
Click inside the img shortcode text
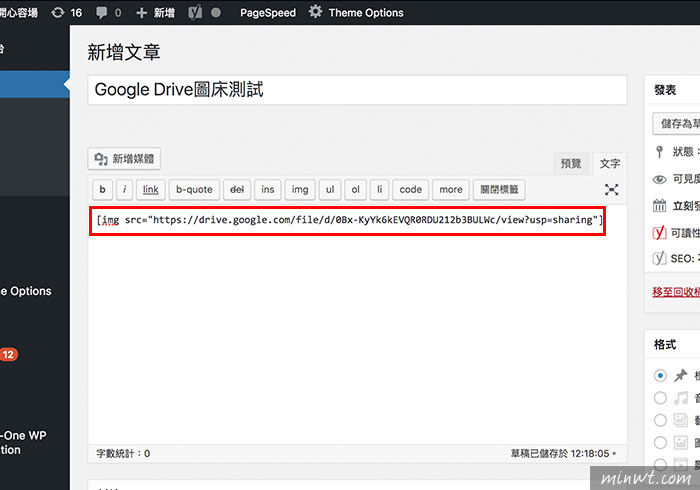tap(350, 220)
